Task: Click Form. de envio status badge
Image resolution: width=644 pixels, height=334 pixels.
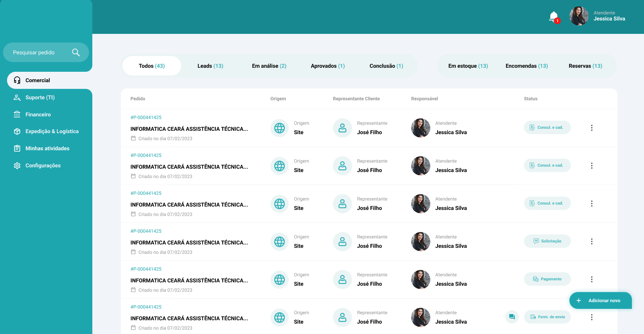Action: [547, 317]
